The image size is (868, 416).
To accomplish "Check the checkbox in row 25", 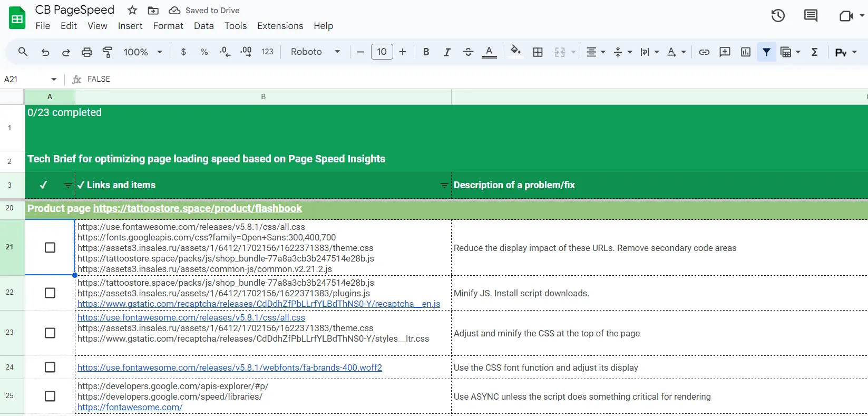I will (x=50, y=396).
